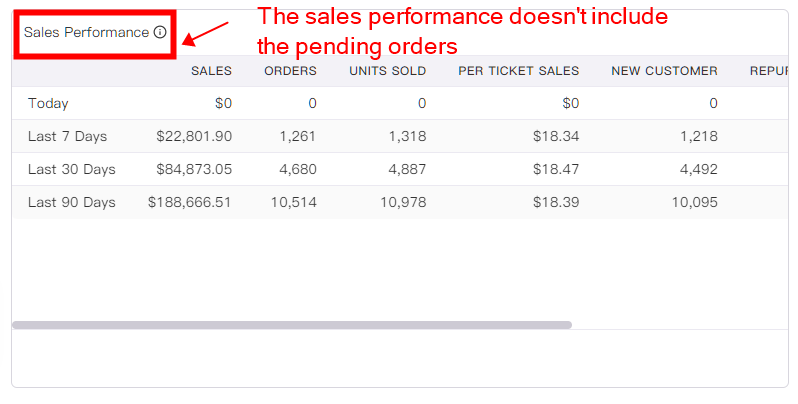This screenshot has height=404, width=798.
Task: Select the Last 30 Days row
Action: [x=400, y=169]
